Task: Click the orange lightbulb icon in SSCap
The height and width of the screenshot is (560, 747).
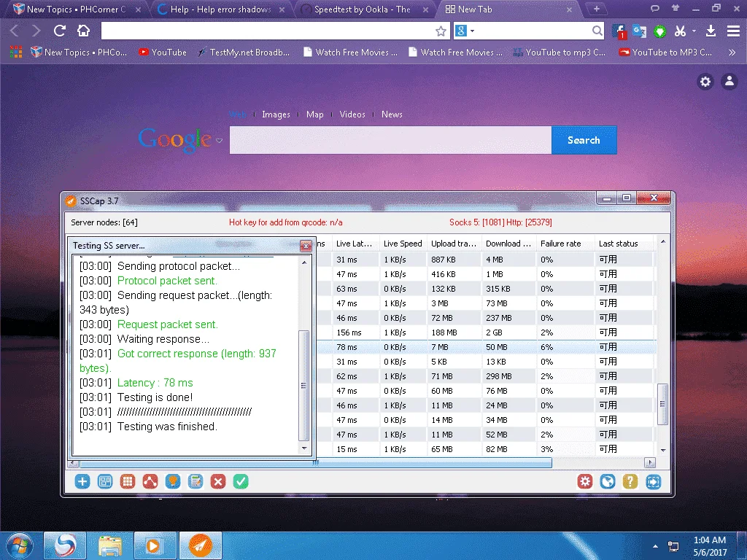Action: [173, 481]
